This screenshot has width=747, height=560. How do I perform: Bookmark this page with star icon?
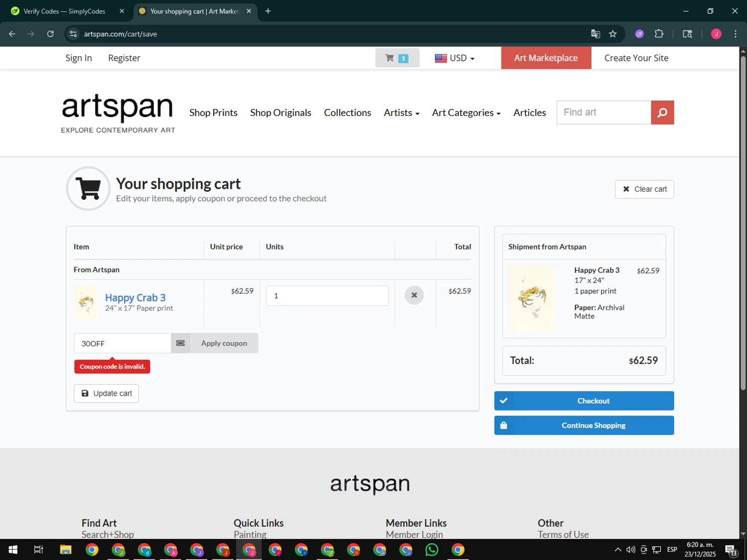click(613, 34)
